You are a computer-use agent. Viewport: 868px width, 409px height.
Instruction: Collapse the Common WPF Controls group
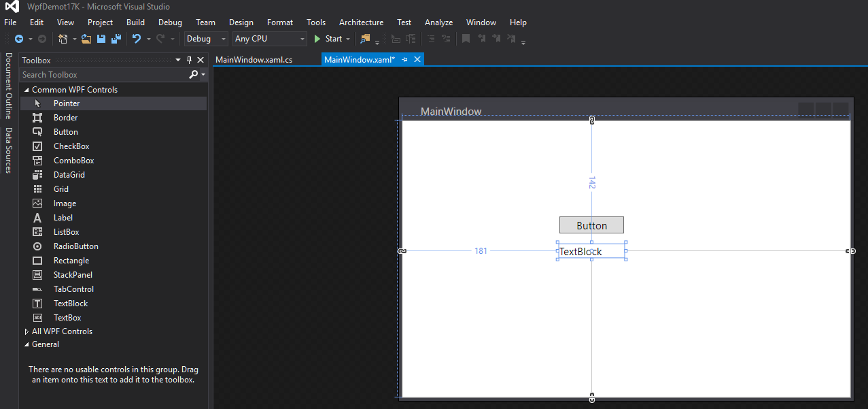(27, 90)
